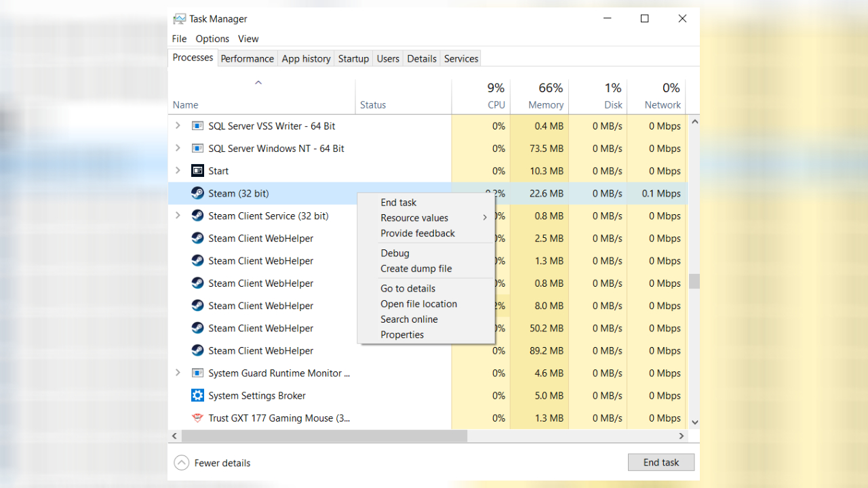
Task: Switch to the Details tab
Action: [422, 58]
